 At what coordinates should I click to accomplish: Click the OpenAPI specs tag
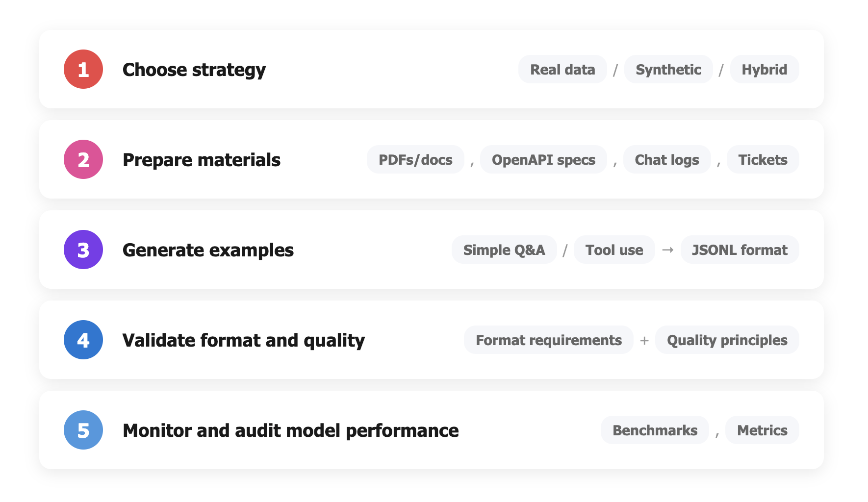pos(543,160)
